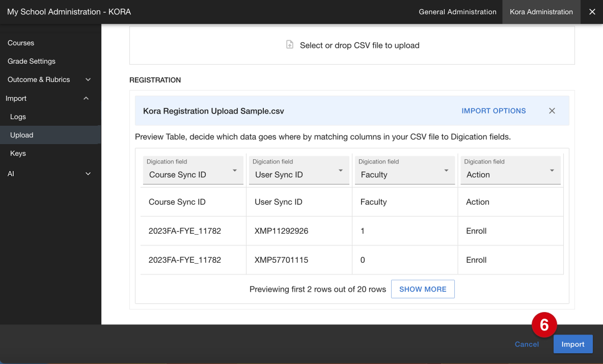The width and height of the screenshot is (603, 364).
Task: Switch to the Kora Administration tab
Action: coord(541,12)
